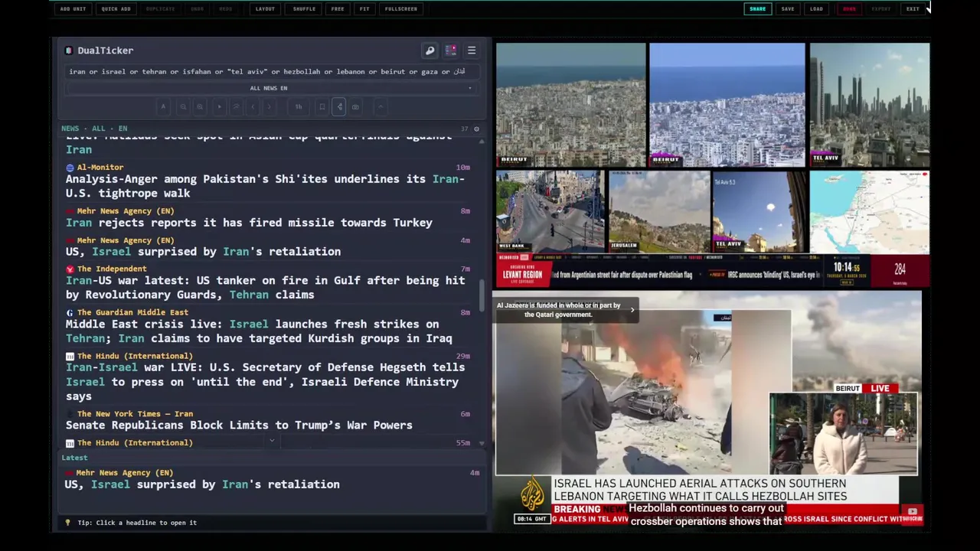The image size is (980, 551).
Task: Expand the news list down chevron
Action: tap(272, 441)
